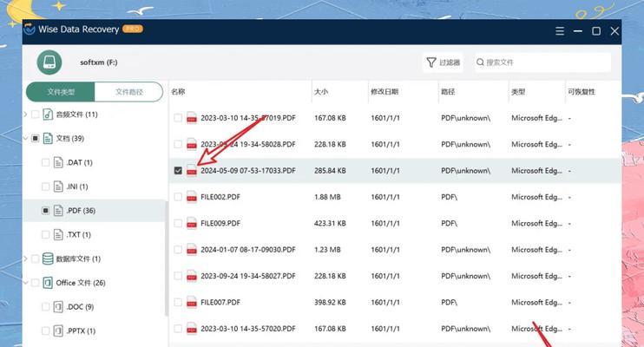Select file name 2024-05-09 07-53-17033.PDF
The width and height of the screenshot is (644, 347).
(x=248, y=170)
